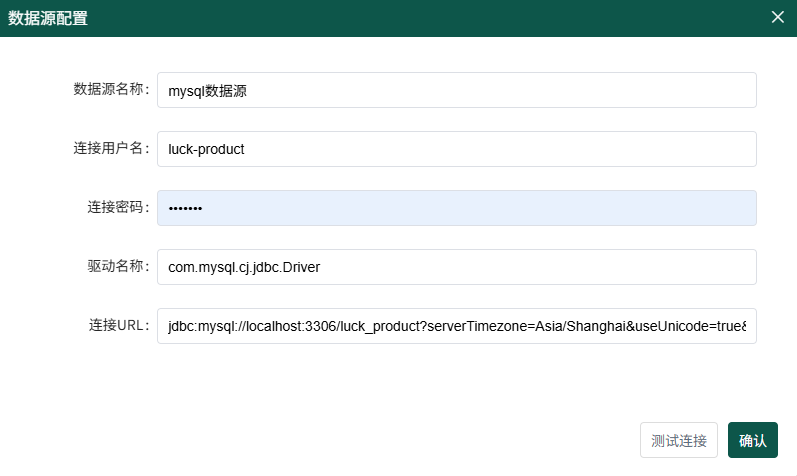This screenshot has width=797, height=476.
Task: Place cursor in the luck-product text
Action: [206, 149]
